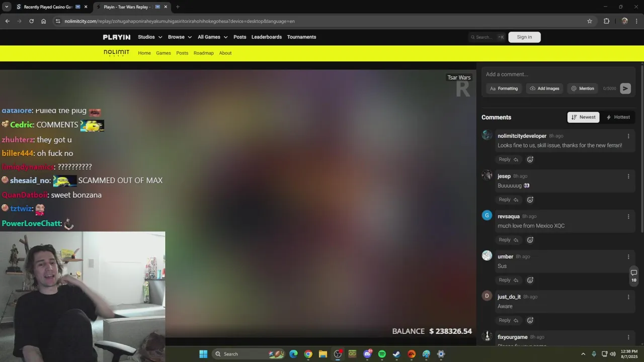Open options menu on just_do_it's comment
This screenshot has height=362, width=644.
pos(628,297)
